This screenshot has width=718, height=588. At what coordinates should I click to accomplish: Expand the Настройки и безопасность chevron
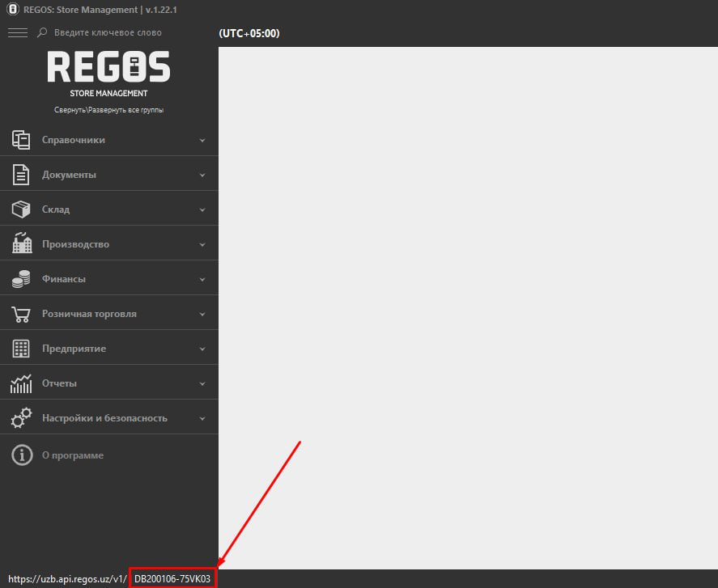point(202,418)
